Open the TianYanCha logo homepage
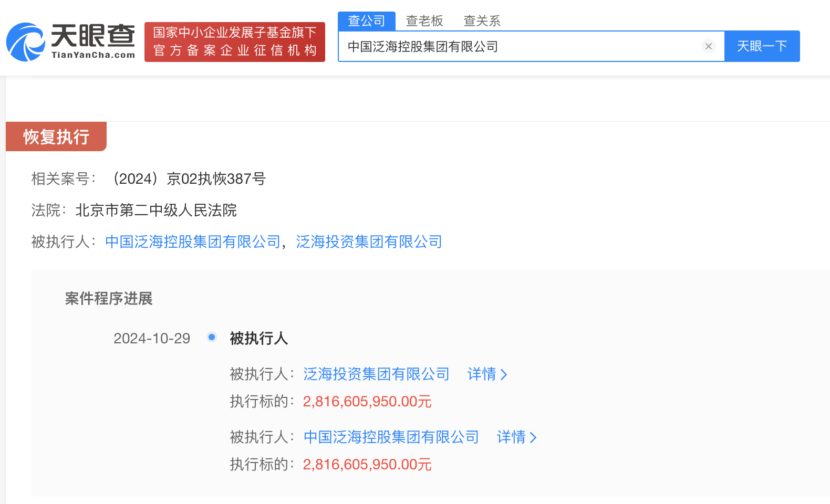 tap(70, 41)
